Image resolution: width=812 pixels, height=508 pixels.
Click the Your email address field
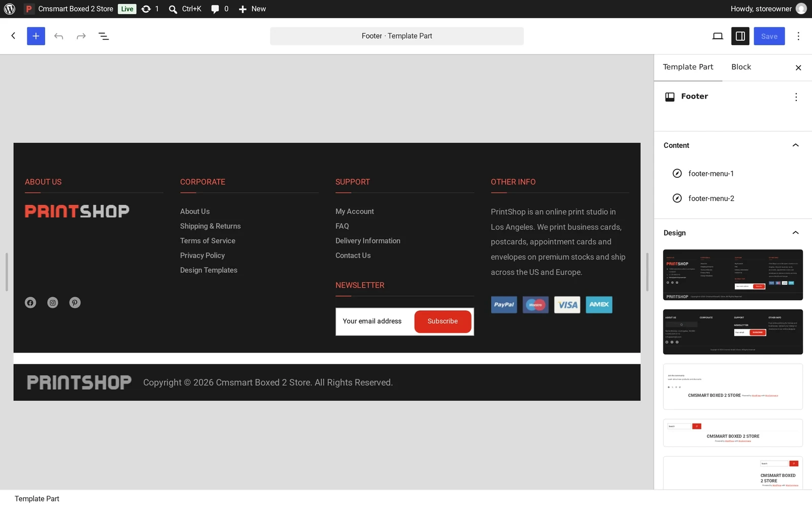(x=375, y=322)
